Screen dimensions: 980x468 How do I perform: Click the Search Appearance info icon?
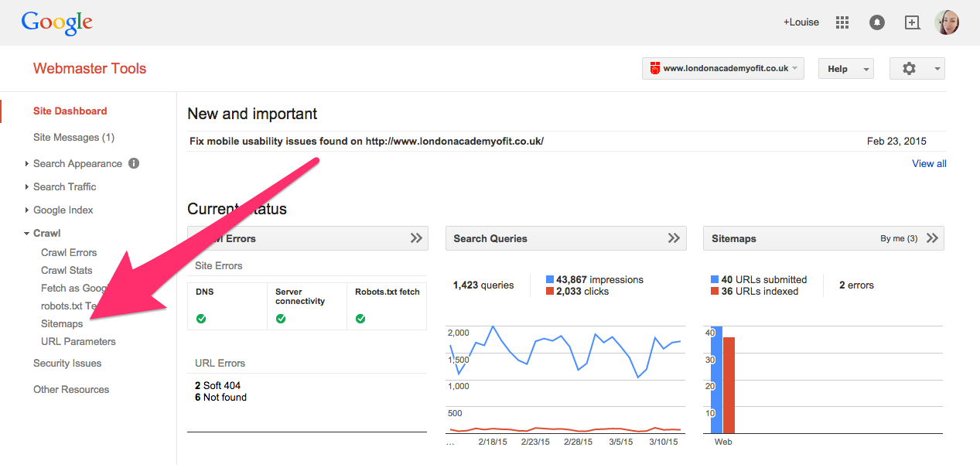pyautogui.click(x=133, y=163)
